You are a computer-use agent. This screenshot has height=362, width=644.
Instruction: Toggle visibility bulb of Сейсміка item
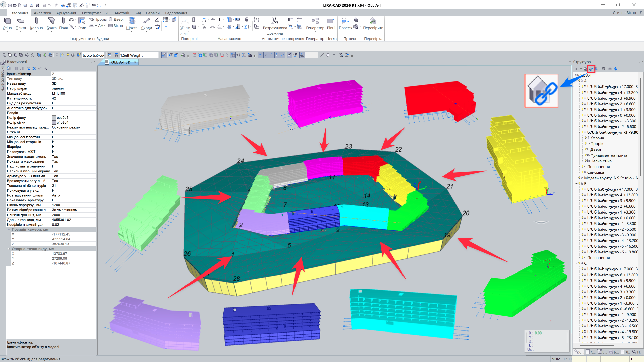click(583, 172)
